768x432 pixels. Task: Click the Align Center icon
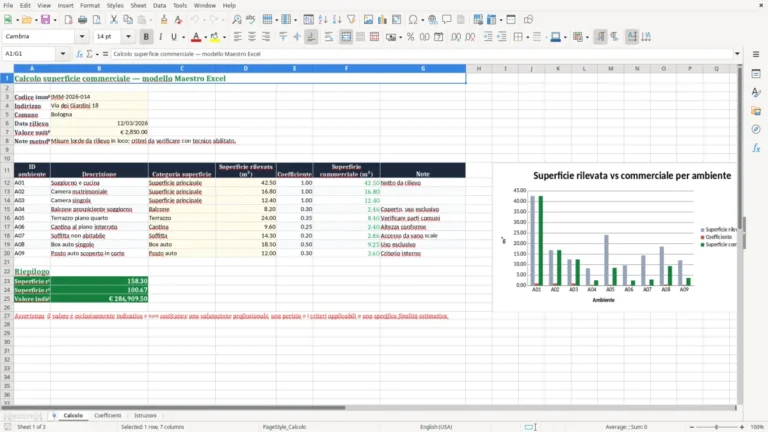tap(252, 37)
